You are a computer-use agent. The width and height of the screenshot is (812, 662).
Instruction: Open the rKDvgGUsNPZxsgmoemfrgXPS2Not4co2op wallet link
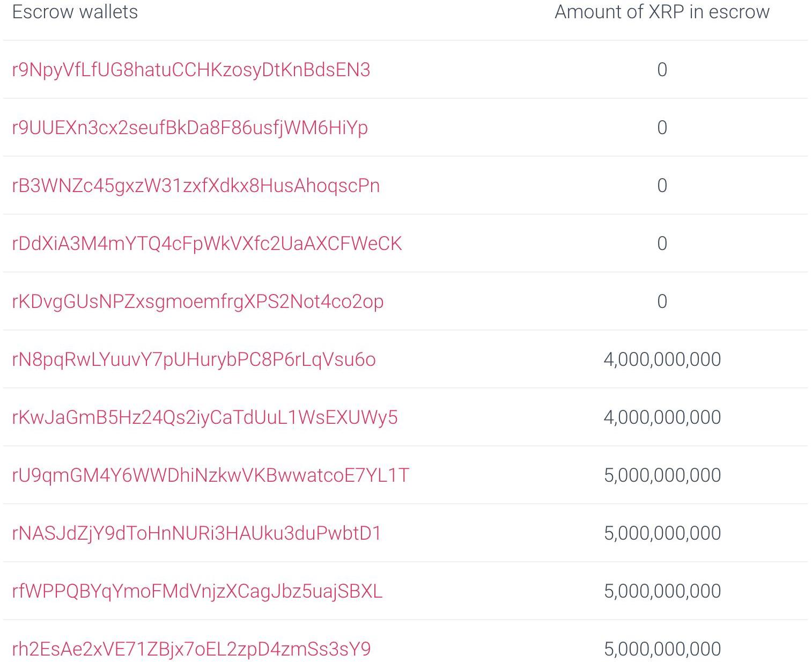[x=197, y=301]
